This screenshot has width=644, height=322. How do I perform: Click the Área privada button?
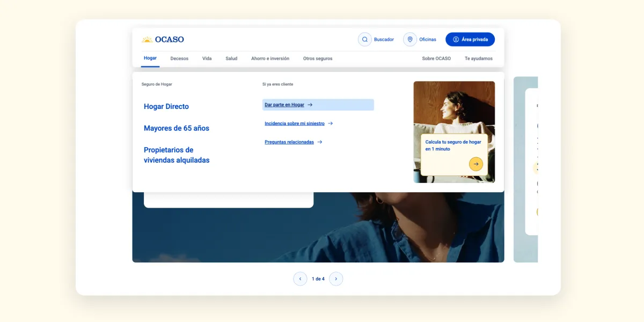coord(470,39)
